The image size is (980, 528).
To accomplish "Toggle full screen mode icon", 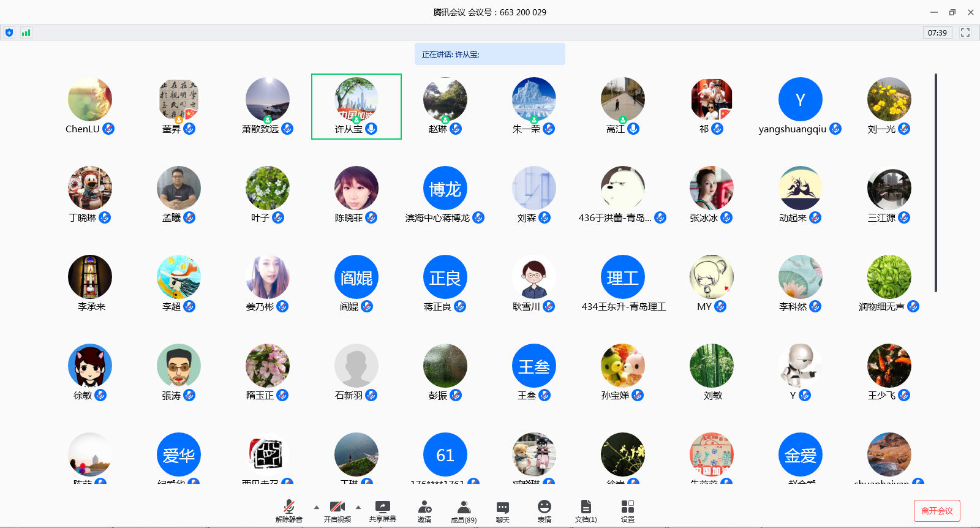I will click(965, 32).
